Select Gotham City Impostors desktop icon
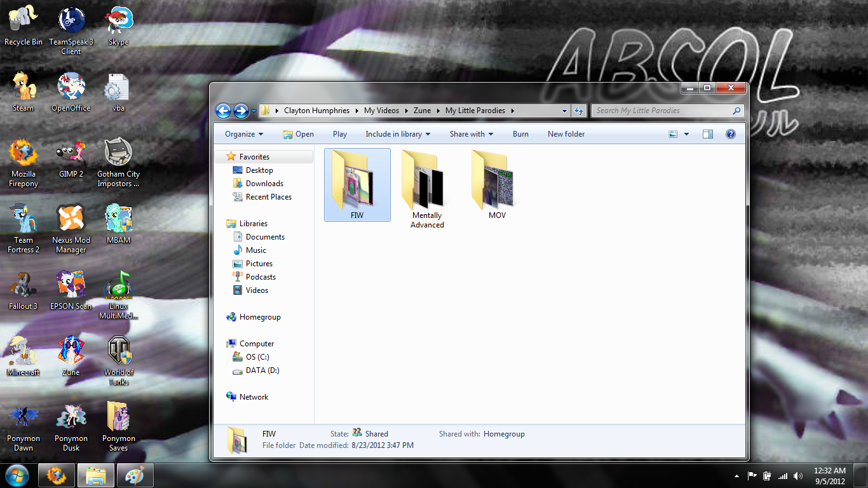 click(119, 163)
